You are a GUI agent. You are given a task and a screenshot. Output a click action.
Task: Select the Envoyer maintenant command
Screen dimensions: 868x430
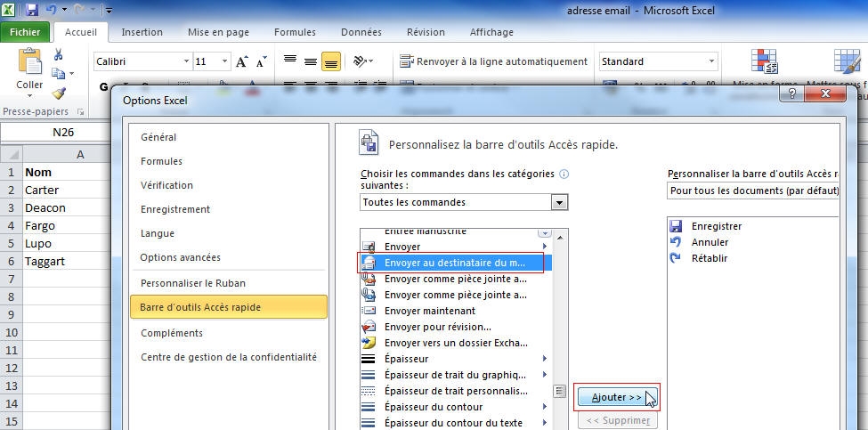456,311
